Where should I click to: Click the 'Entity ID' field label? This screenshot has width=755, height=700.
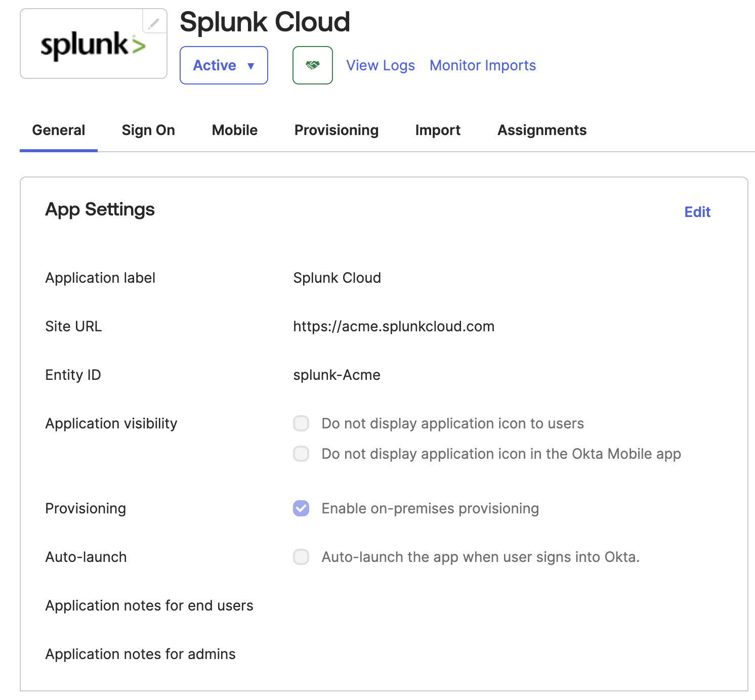pos(73,375)
